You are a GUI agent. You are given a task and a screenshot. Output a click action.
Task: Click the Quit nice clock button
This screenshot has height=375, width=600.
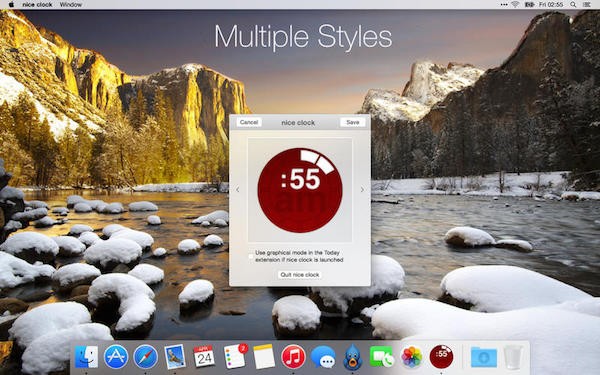click(300, 275)
